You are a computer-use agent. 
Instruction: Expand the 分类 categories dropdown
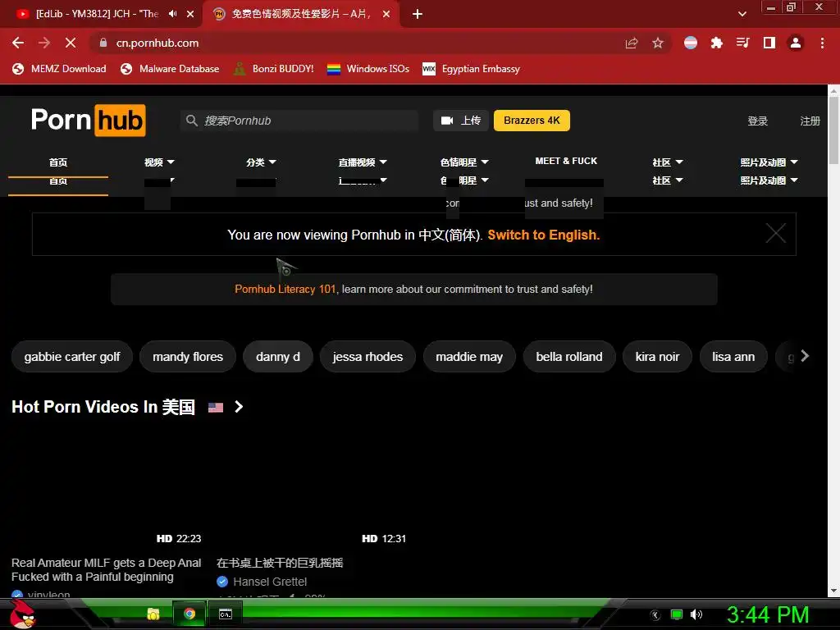click(261, 162)
